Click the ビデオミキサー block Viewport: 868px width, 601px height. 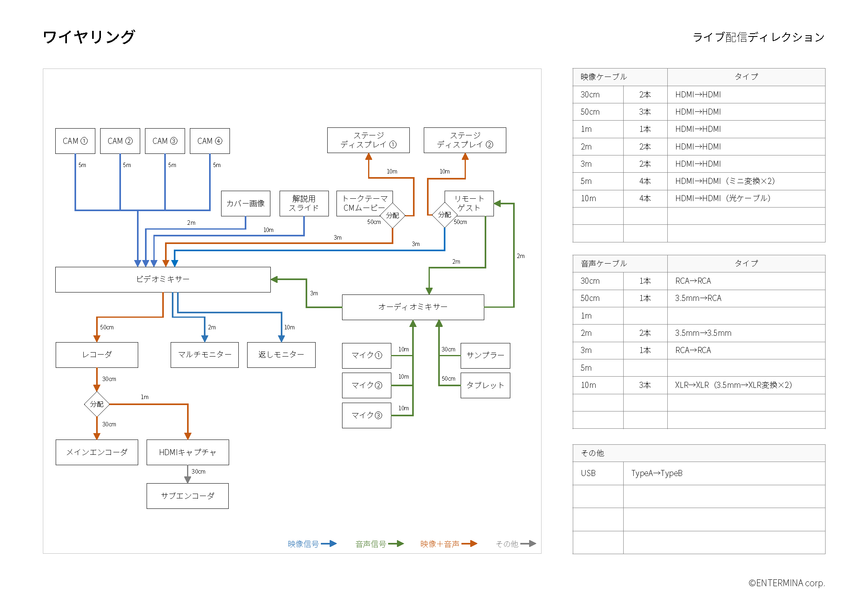coord(163,279)
